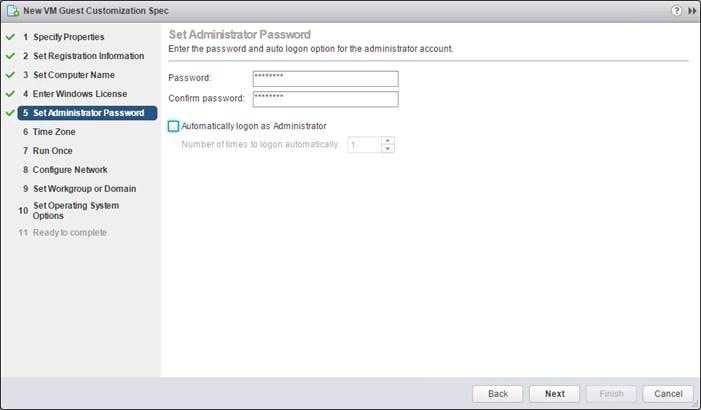
Task: Decrease number of automatic logons with the down arrow
Action: 388,148
